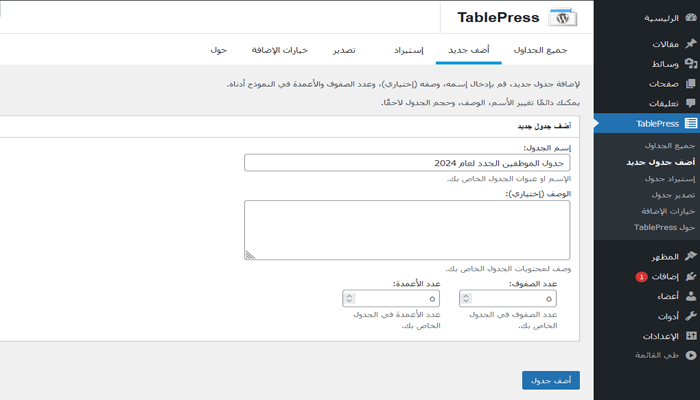Go to جميع الجداول in sidebar submenu

[x=670, y=146]
